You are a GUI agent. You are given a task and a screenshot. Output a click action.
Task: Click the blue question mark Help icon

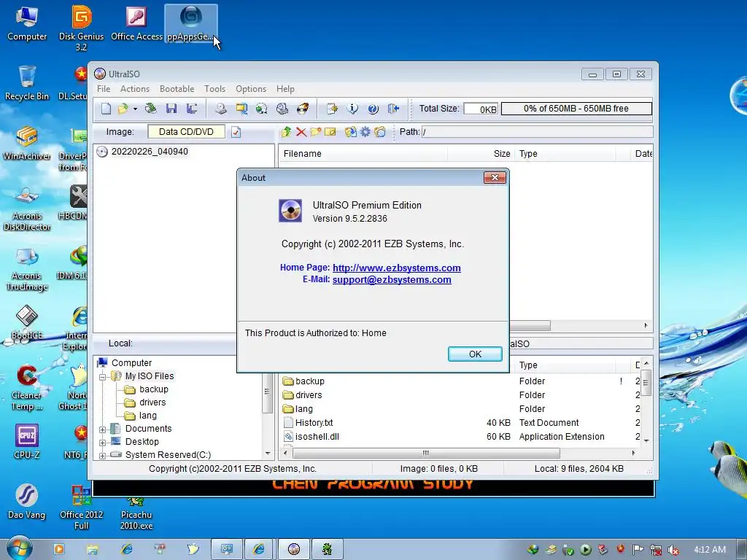[x=373, y=109]
